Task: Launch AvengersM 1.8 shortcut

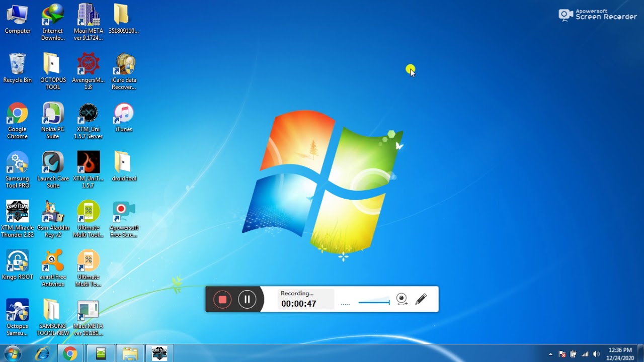Action: 88,71
